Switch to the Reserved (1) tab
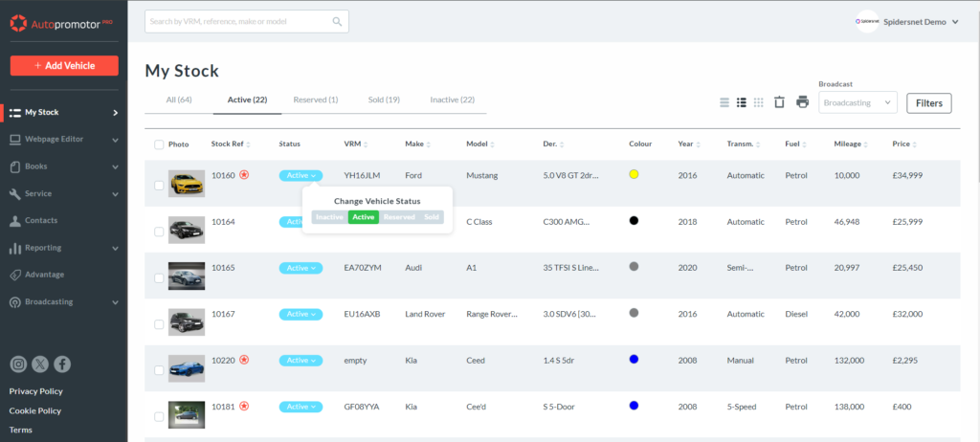The width and height of the screenshot is (980, 442). click(315, 99)
